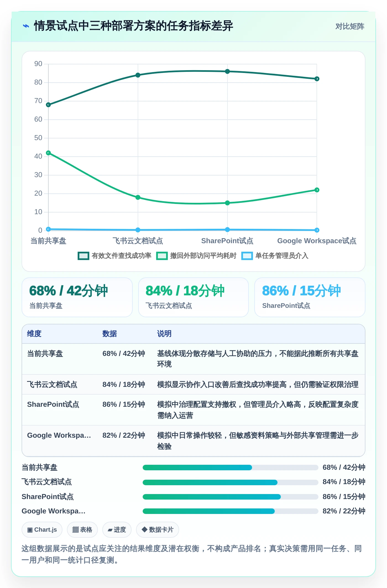This screenshot has height=588, width=387.
Task: Click the SharePoint试点 progress bar
Action: tap(230, 497)
